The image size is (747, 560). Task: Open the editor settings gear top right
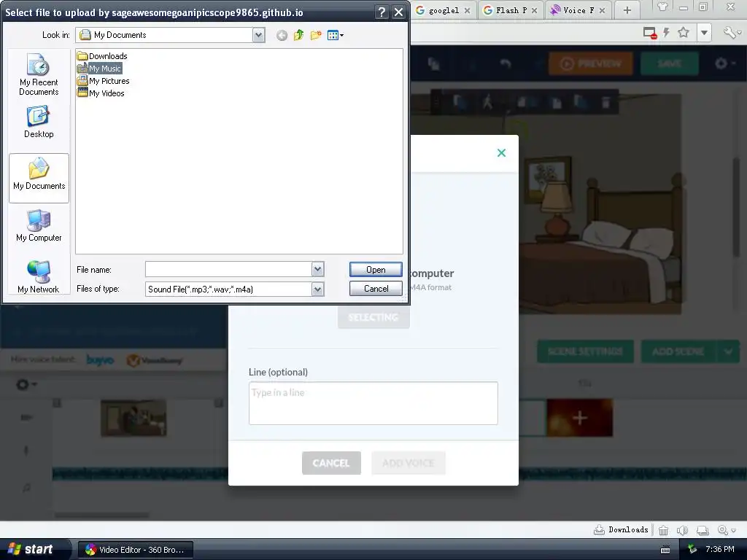(x=723, y=63)
